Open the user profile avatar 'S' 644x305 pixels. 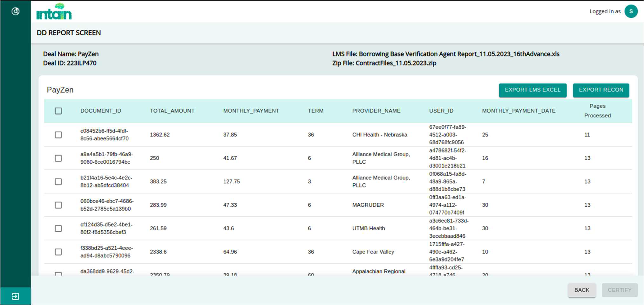[631, 11]
